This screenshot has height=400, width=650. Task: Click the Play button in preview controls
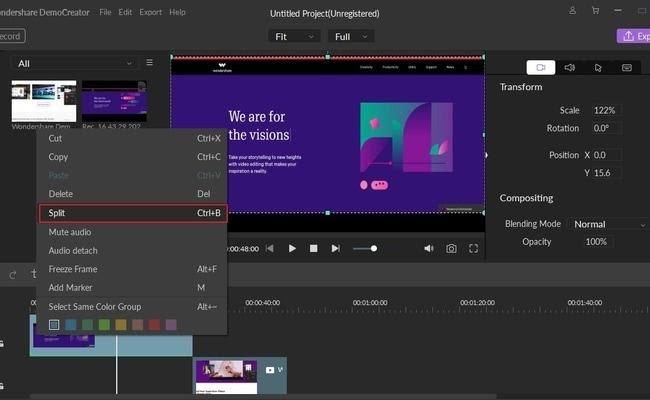[292, 248]
